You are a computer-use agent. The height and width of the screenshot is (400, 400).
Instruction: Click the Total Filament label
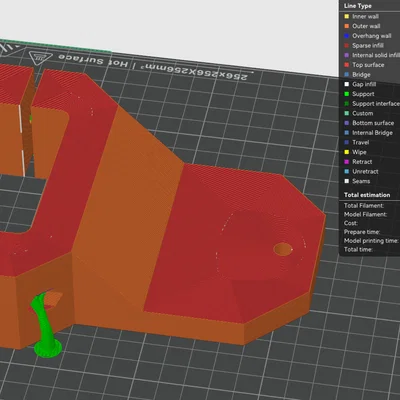point(364,206)
